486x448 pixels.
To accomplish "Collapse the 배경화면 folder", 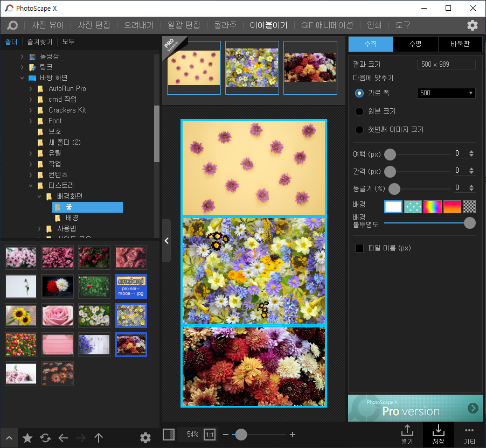I will tap(39, 196).
